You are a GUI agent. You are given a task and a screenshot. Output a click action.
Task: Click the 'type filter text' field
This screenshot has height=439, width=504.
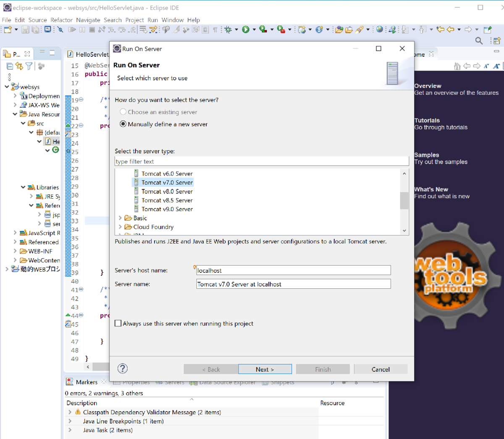pos(262,161)
